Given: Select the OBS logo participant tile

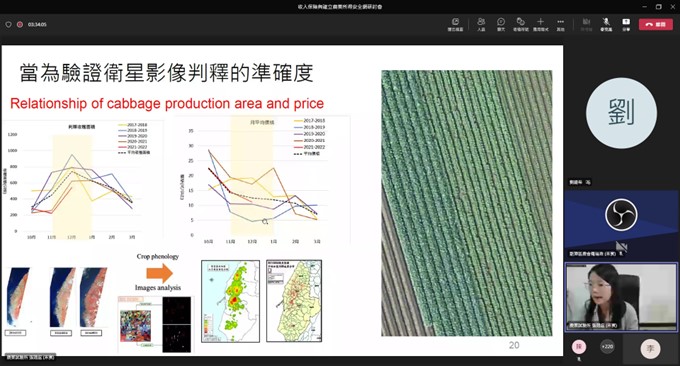Looking at the screenshot, I should click(621, 225).
